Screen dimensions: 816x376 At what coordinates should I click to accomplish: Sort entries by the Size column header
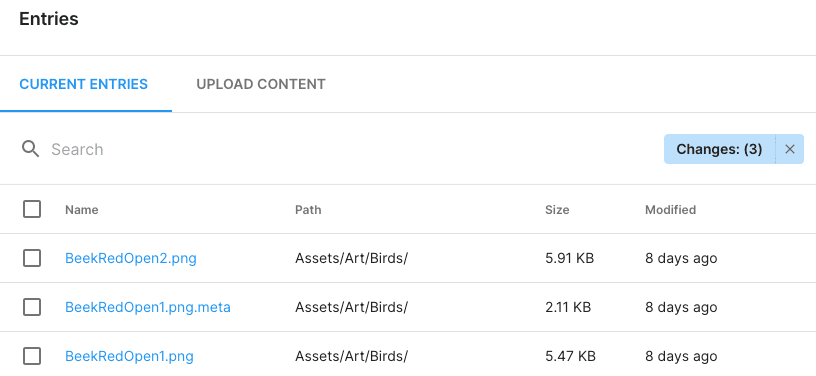point(557,210)
